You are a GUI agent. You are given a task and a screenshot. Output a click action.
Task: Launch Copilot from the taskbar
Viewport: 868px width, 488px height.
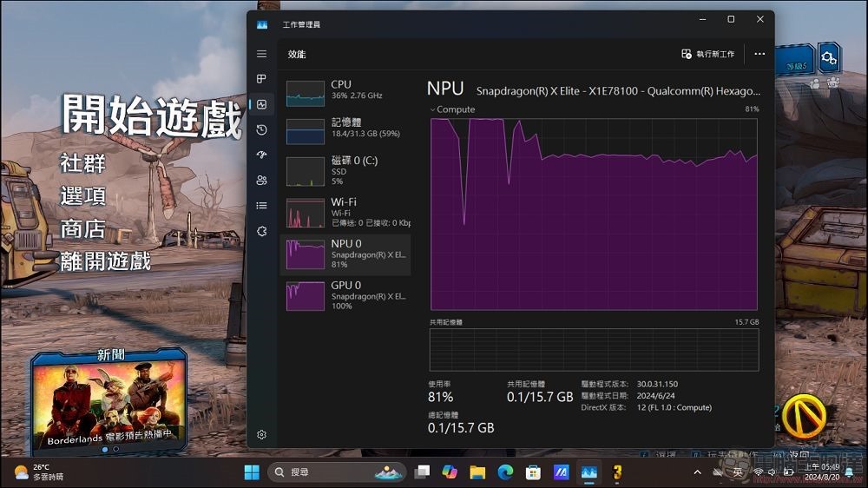point(450,472)
